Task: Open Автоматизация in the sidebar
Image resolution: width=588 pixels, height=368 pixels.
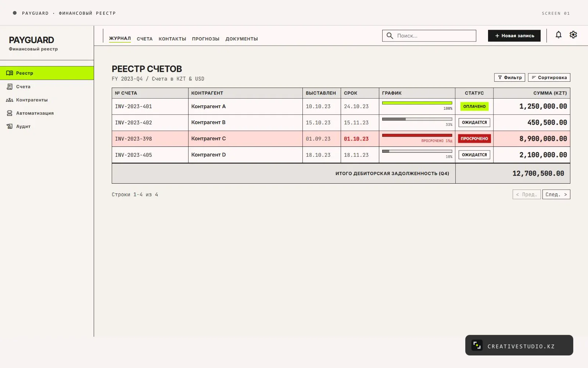Action: click(x=47, y=113)
